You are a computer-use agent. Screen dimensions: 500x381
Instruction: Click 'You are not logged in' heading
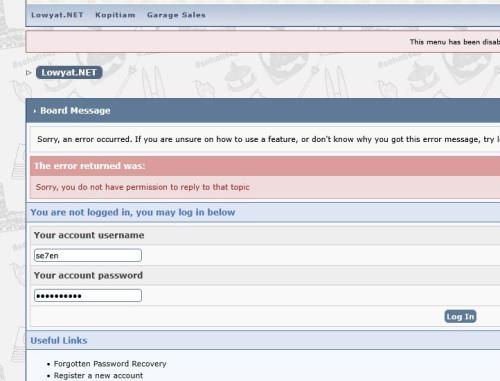pyautogui.click(x=133, y=212)
